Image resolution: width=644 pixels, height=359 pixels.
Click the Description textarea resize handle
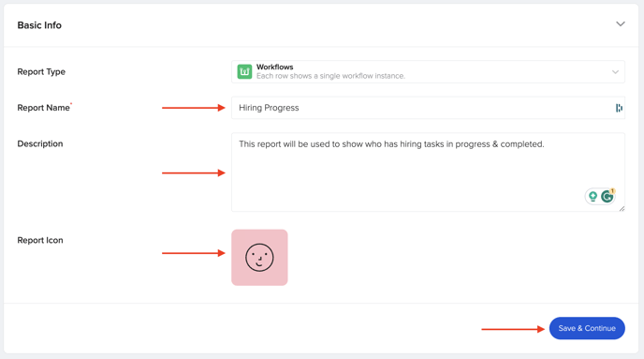point(622,209)
